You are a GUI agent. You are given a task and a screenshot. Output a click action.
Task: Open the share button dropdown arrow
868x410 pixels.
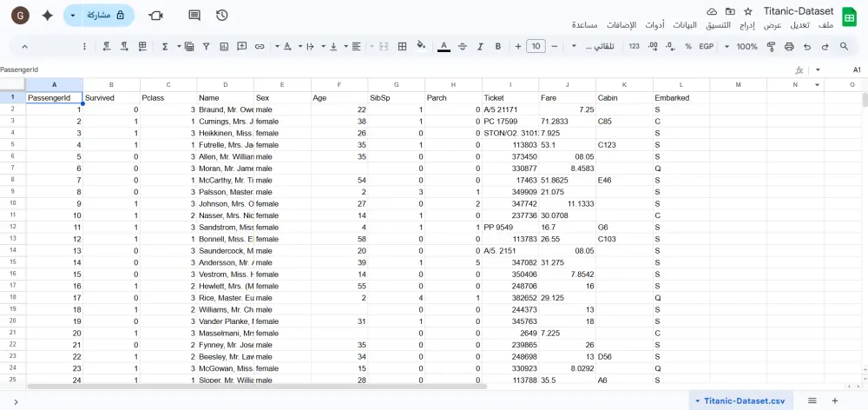click(73, 16)
